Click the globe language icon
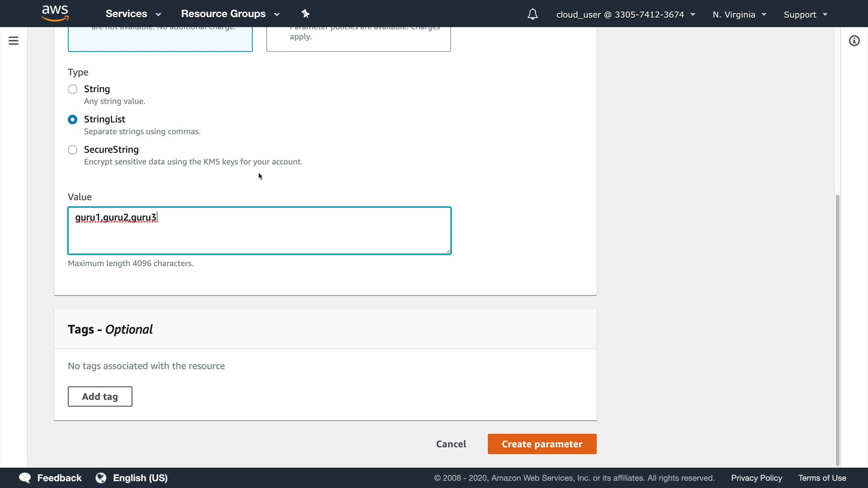The width and height of the screenshot is (868, 488). (101, 478)
